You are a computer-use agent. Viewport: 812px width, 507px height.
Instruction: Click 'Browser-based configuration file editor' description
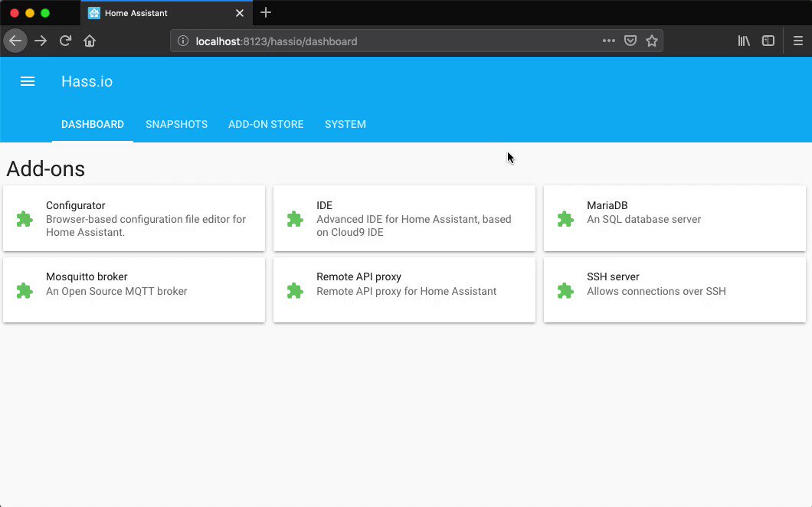146,226
